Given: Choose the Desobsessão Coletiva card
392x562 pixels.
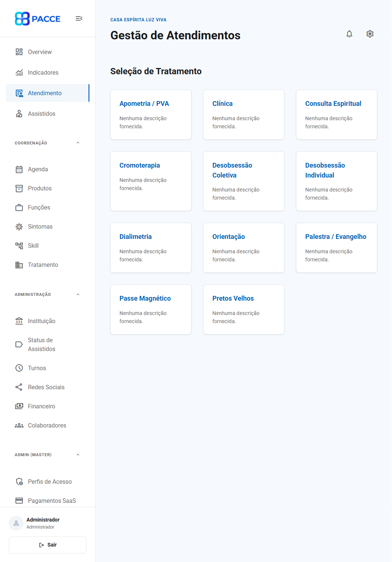Looking at the screenshot, I should (x=244, y=181).
